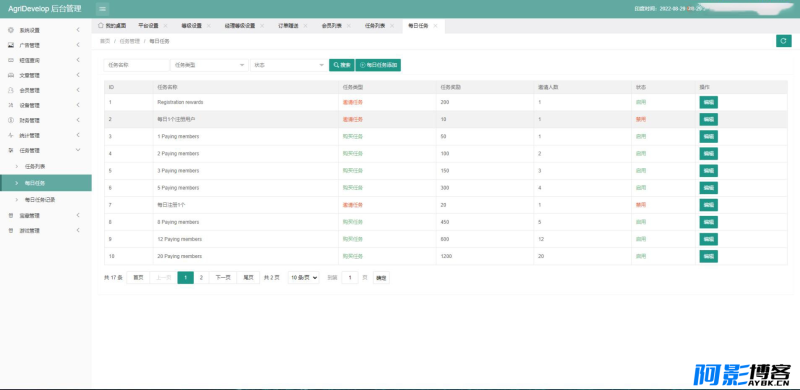
Task: Switch to the 平台设置 tab
Action: click(148, 26)
